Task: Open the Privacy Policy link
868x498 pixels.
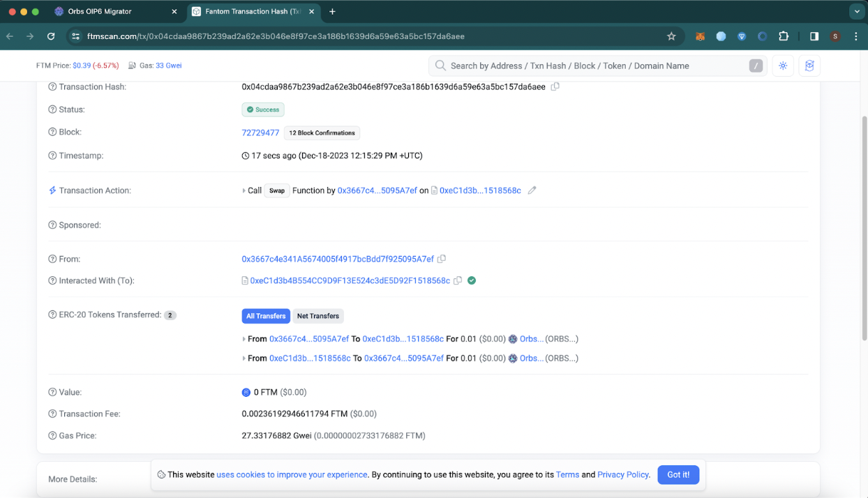Action: pos(623,474)
